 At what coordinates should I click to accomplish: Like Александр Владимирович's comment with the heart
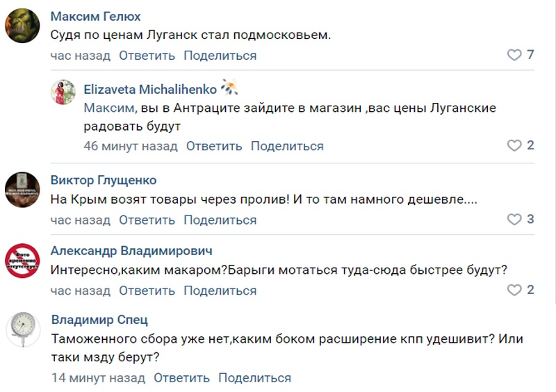point(514,290)
